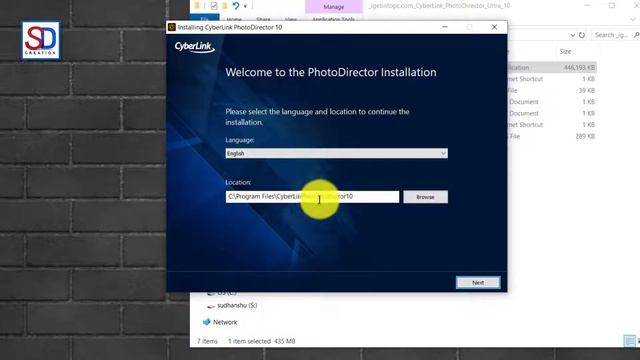Minimize the File Explorer window
The image size is (640, 360).
pos(587,5)
